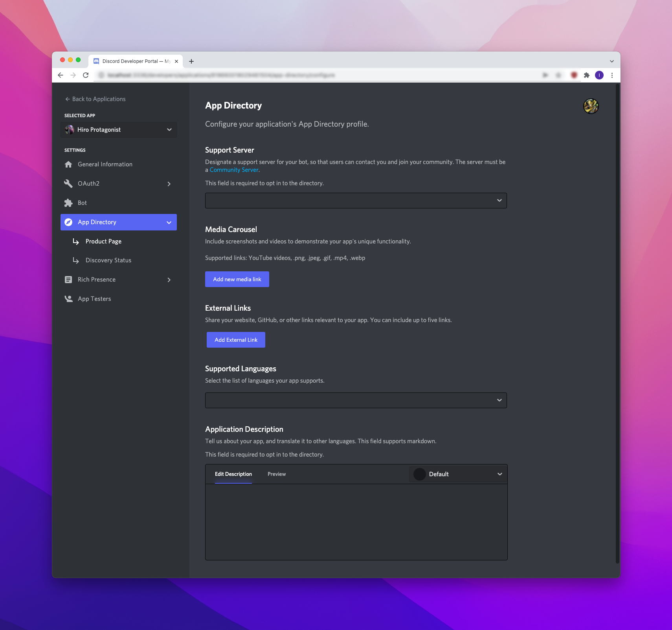Click inside the description text area
The width and height of the screenshot is (672, 630).
[356, 522]
